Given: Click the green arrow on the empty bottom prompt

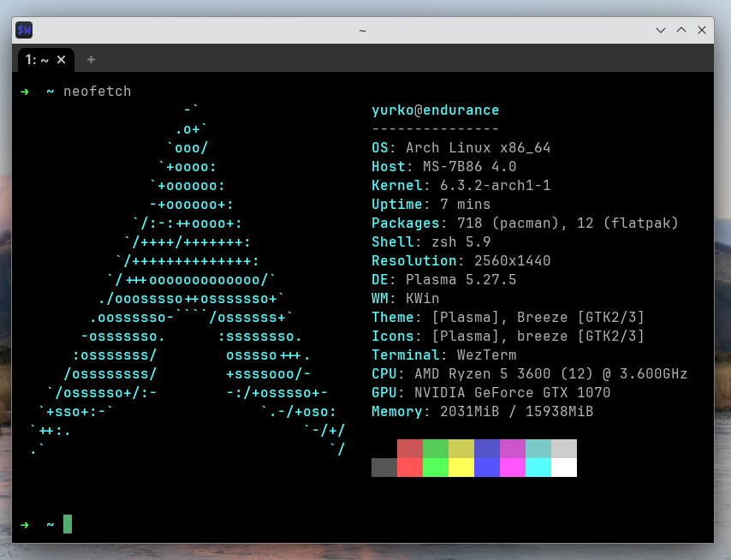Looking at the screenshot, I should pos(25,525).
